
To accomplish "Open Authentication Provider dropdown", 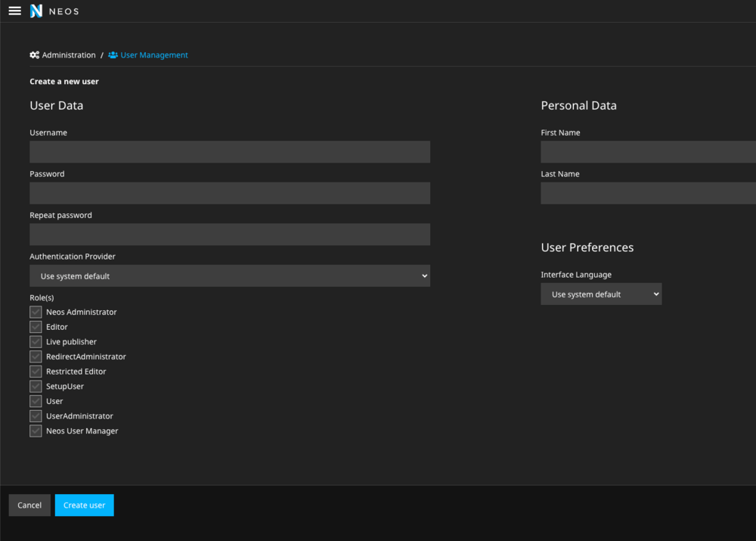I will [230, 276].
